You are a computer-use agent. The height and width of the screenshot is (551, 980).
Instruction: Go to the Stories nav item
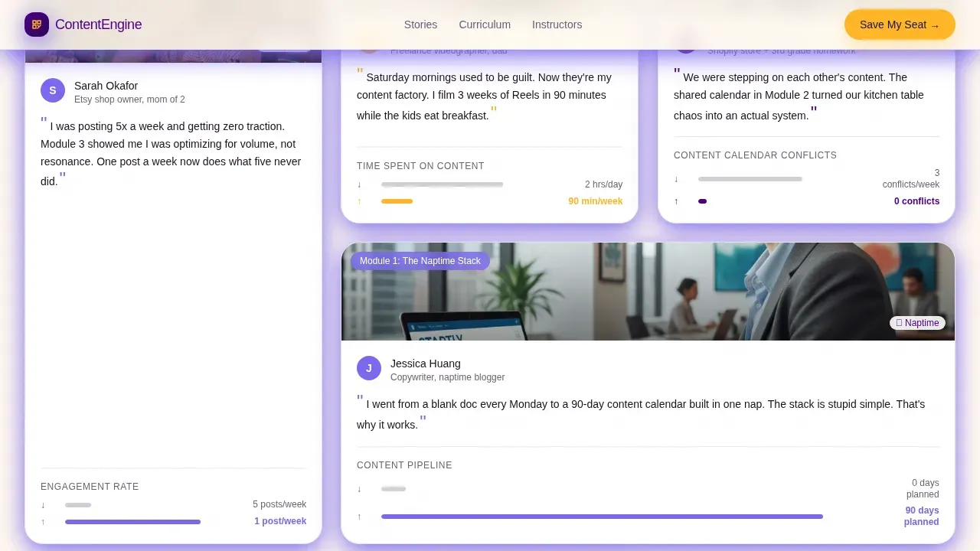pos(420,24)
